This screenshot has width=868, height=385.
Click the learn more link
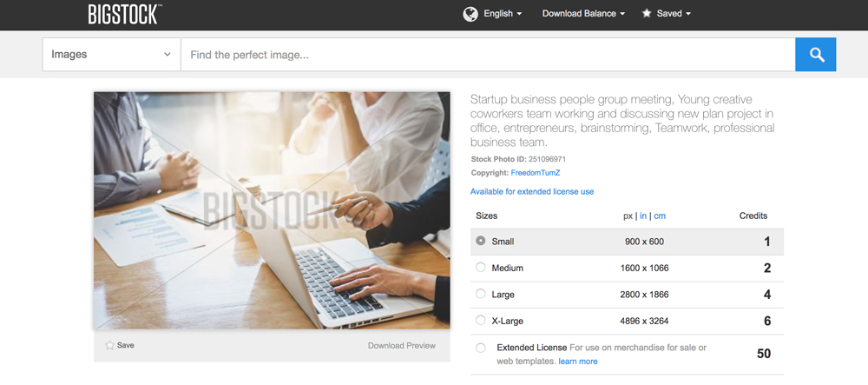coord(578,362)
